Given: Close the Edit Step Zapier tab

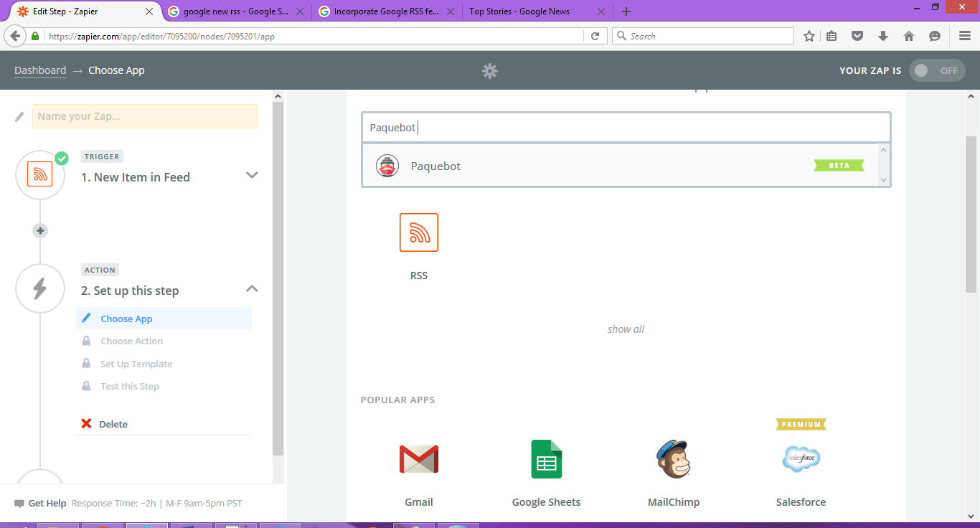Looking at the screenshot, I should tap(149, 11).
